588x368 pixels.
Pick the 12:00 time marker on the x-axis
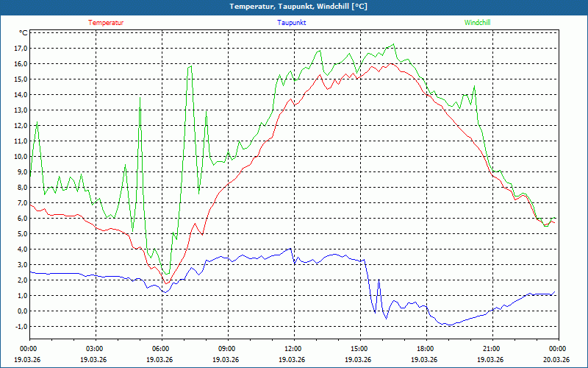(293, 349)
